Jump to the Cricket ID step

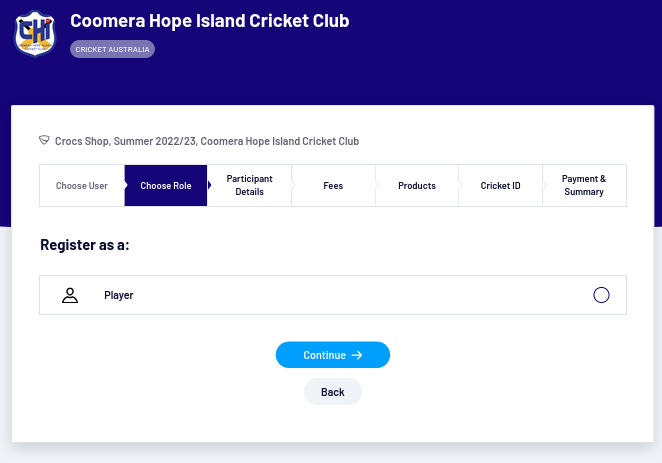(x=500, y=186)
